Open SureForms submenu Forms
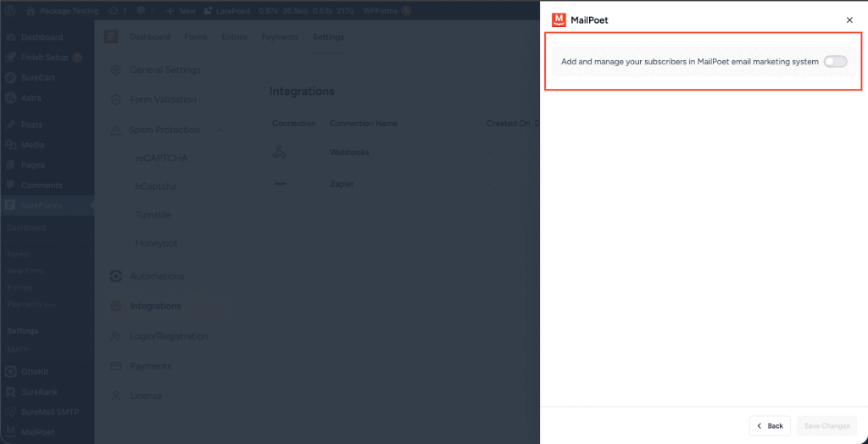 18,254
